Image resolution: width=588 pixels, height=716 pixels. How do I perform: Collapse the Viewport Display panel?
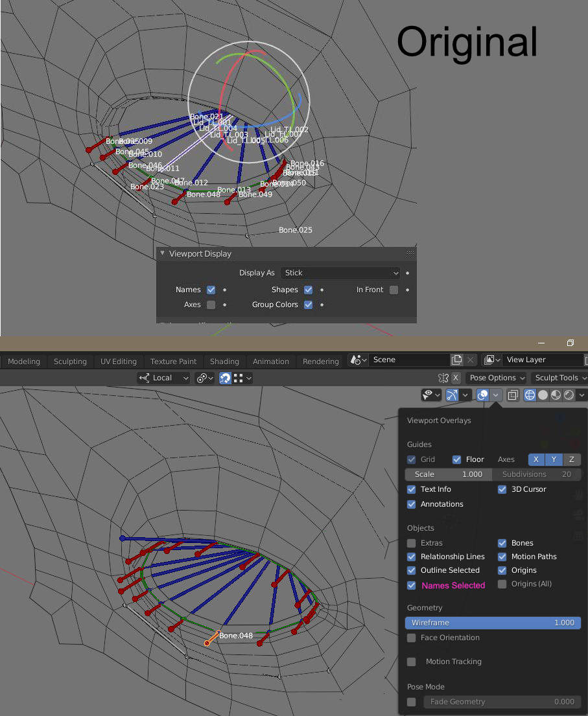point(162,253)
